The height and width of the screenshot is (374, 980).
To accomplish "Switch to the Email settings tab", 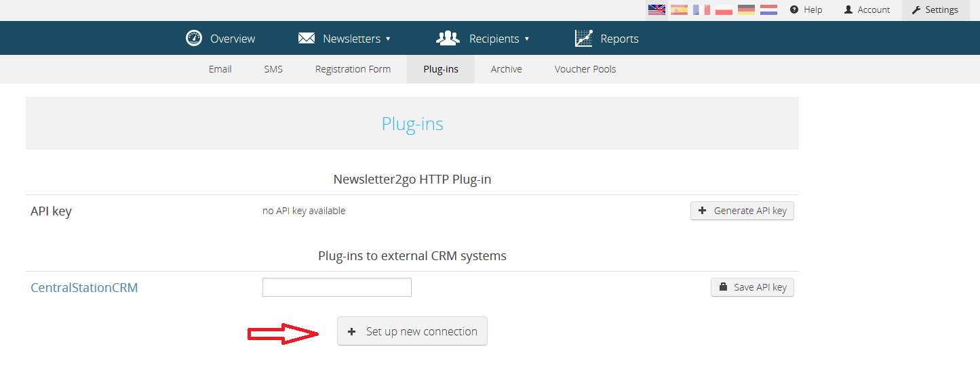I will click(220, 69).
